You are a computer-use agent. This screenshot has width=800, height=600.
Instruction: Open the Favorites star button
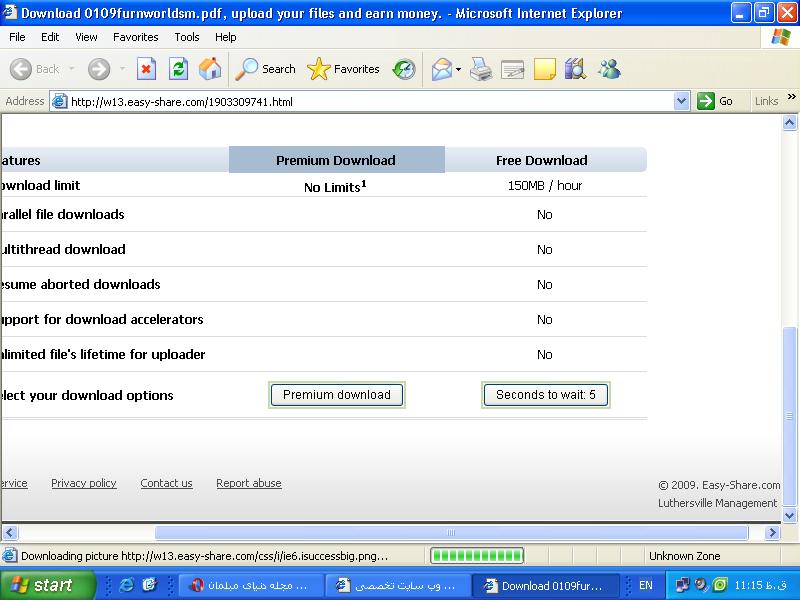click(343, 69)
